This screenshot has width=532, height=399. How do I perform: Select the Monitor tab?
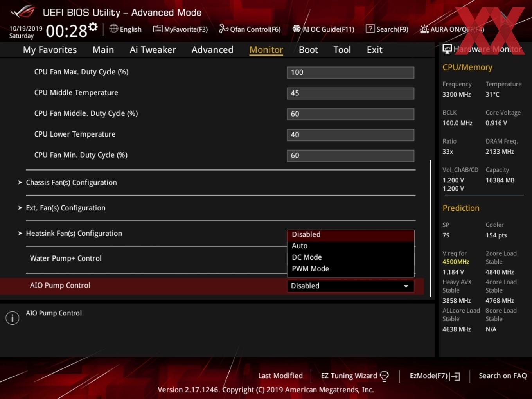tap(266, 50)
